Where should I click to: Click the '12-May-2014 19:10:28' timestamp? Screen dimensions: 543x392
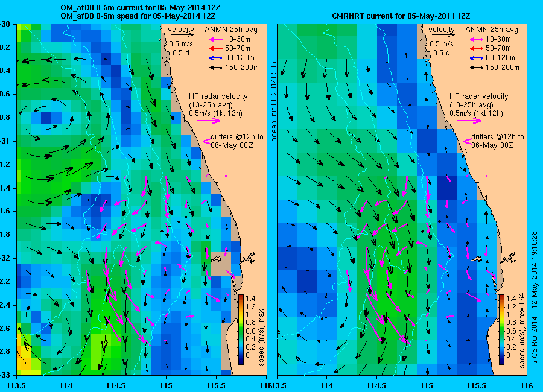535,270
